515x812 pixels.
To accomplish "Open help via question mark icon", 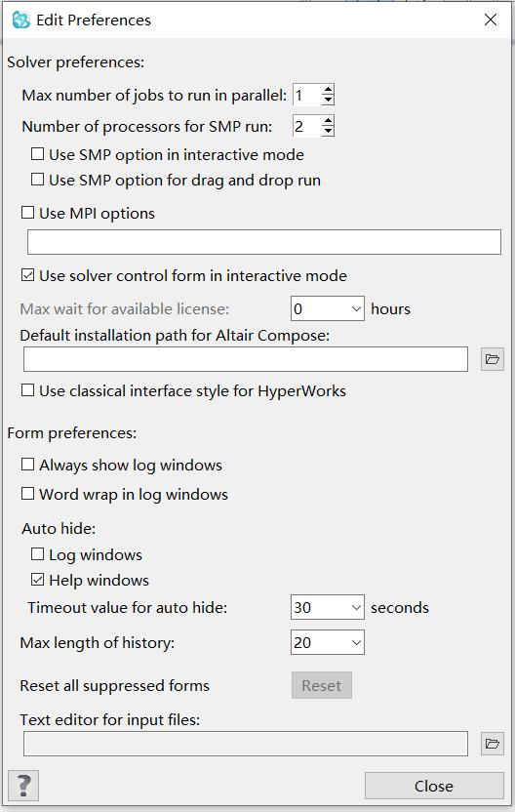I will click(x=23, y=785).
